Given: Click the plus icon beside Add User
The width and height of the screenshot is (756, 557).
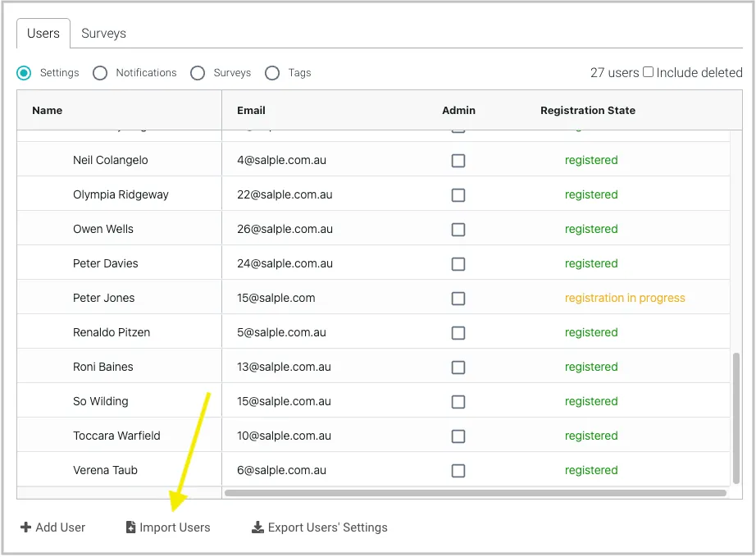Looking at the screenshot, I should pos(25,527).
